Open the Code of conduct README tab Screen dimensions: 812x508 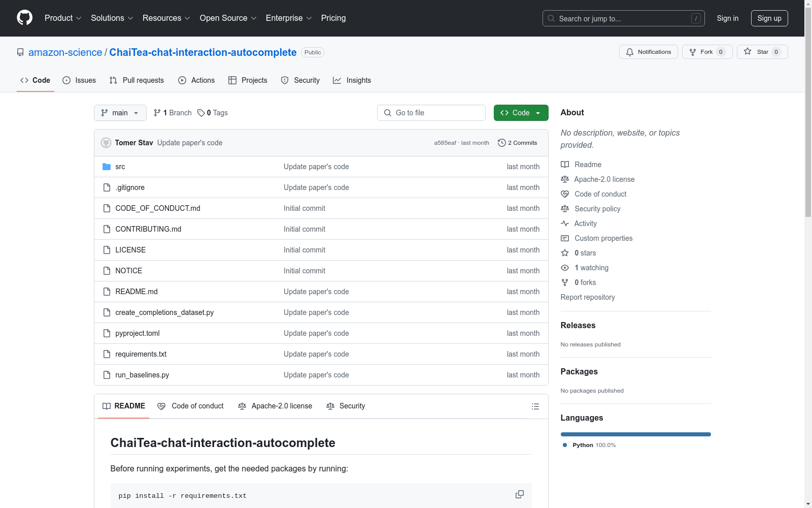tap(191, 406)
